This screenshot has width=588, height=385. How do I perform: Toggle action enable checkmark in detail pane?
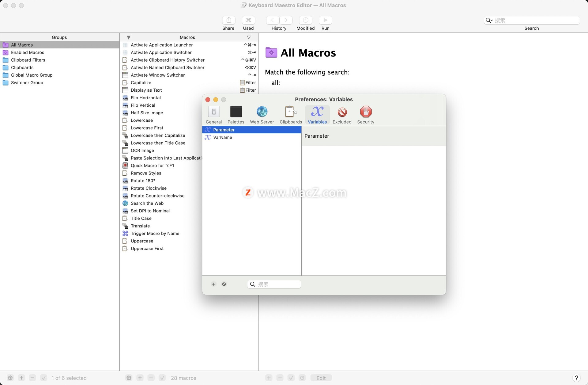click(291, 378)
